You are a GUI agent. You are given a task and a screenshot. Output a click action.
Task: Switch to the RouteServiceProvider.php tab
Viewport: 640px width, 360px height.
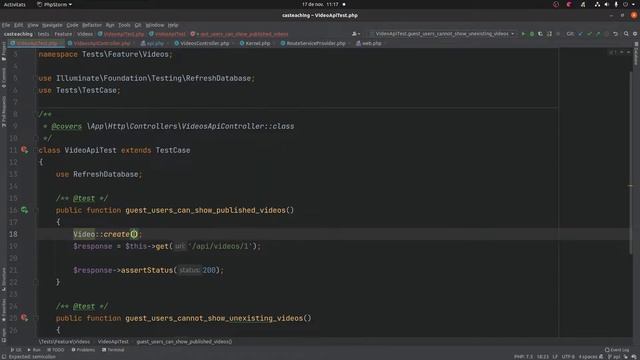point(313,43)
